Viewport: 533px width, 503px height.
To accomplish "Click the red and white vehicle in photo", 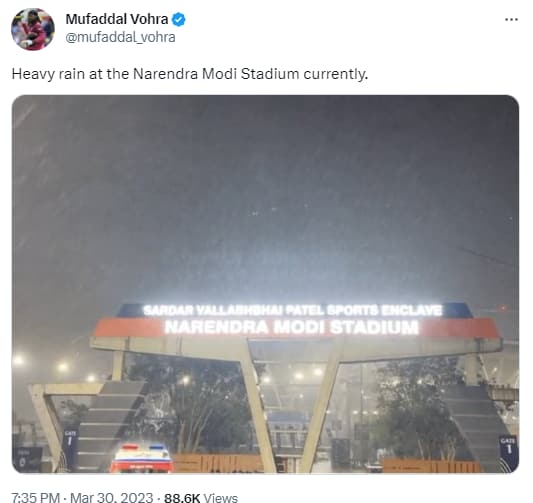I will coord(141,458).
